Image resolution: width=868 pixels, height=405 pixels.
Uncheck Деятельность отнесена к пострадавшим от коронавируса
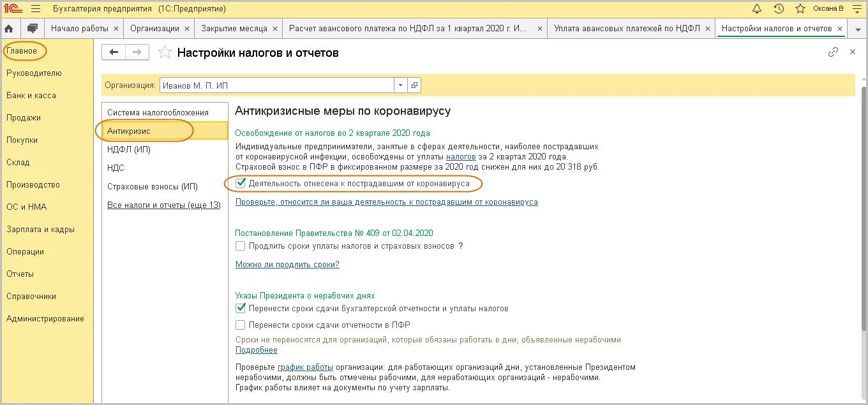(x=240, y=183)
